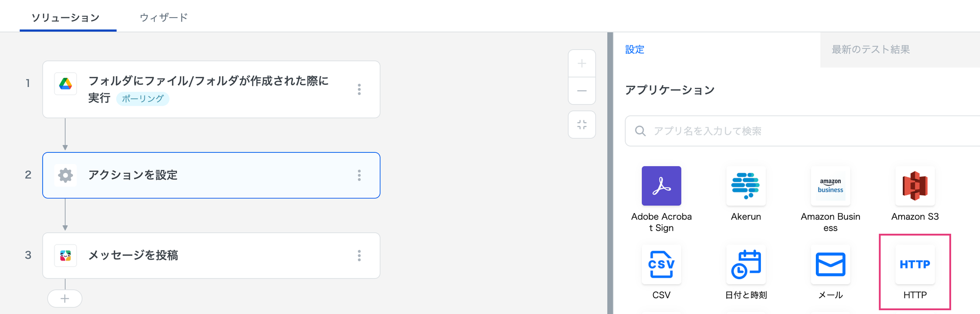Click the highlighted HTTP app icon
Image resolution: width=980 pixels, height=314 pixels.
pyautogui.click(x=915, y=265)
